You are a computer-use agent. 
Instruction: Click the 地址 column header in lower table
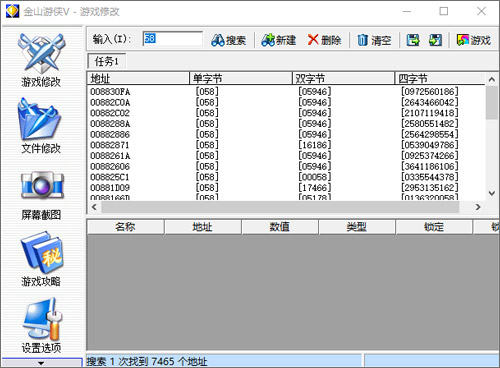coord(203,227)
